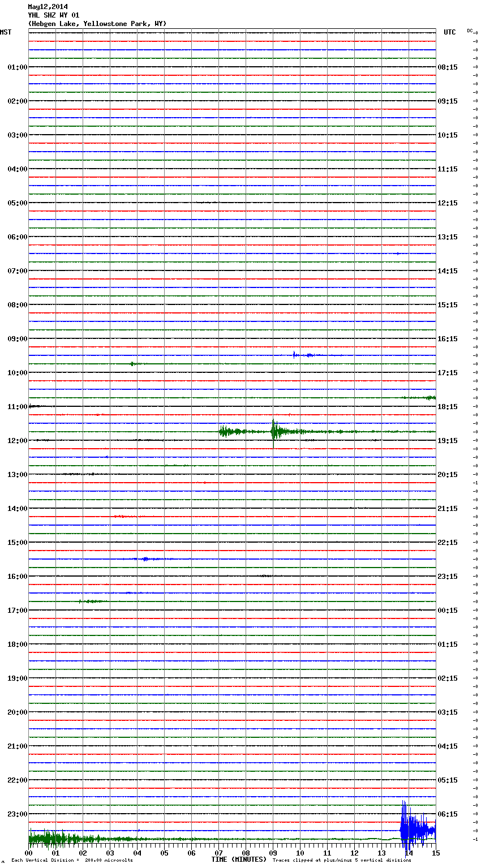Click the 06:00 MST time label

17,237
